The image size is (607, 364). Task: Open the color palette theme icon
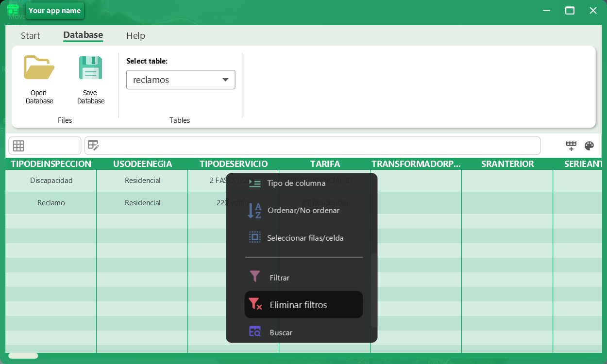(589, 146)
